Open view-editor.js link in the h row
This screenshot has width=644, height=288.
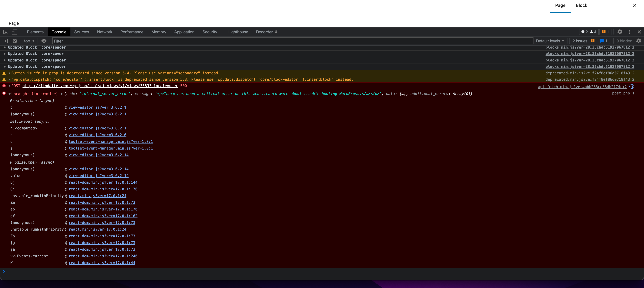(97, 135)
